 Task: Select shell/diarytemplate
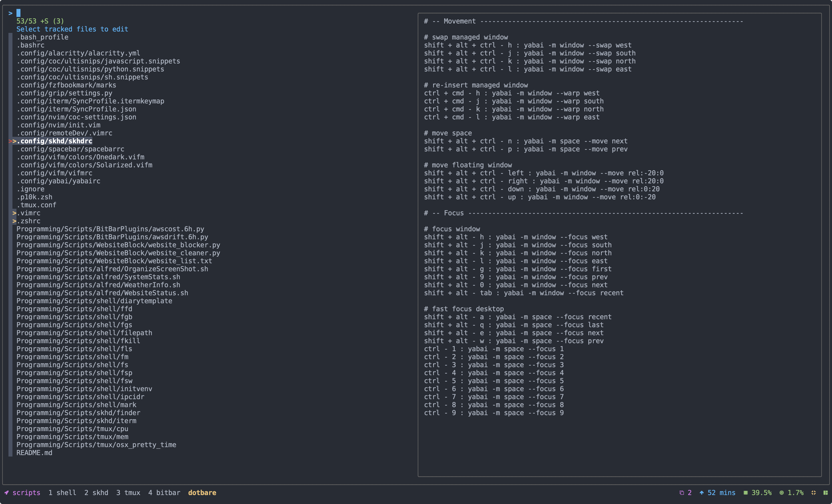(94, 301)
